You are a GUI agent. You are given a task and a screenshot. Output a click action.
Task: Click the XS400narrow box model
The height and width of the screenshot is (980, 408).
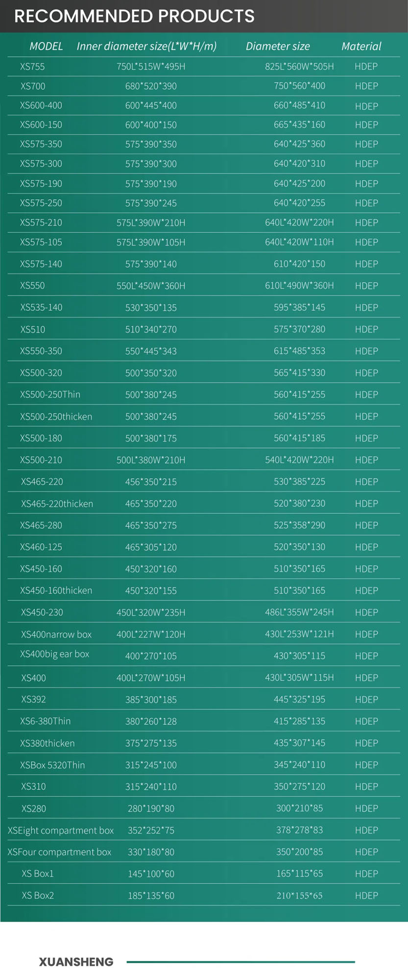(56, 634)
